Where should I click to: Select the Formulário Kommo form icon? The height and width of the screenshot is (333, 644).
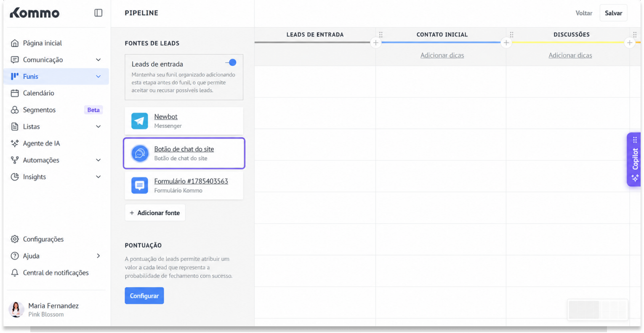[139, 185]
